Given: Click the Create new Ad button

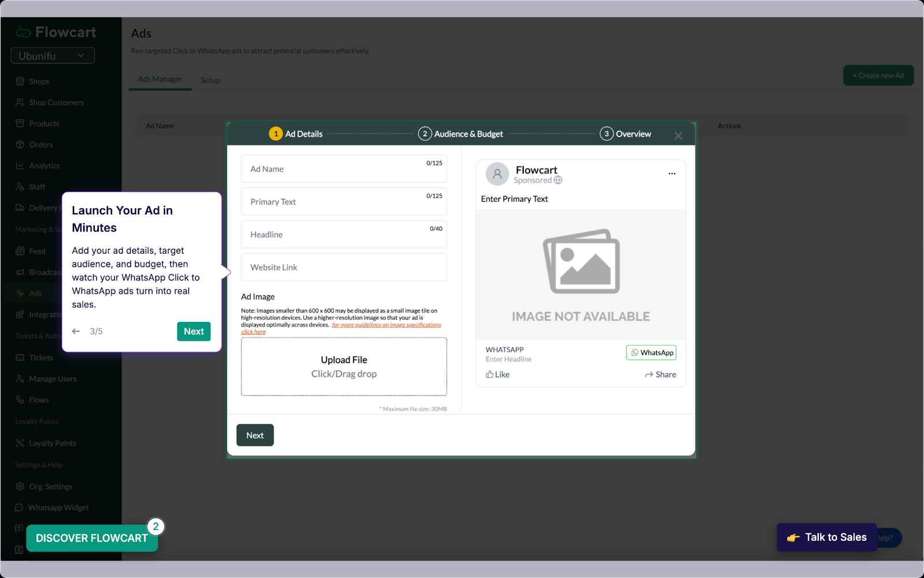Looking at the screenshot, I should pos(878,75).
